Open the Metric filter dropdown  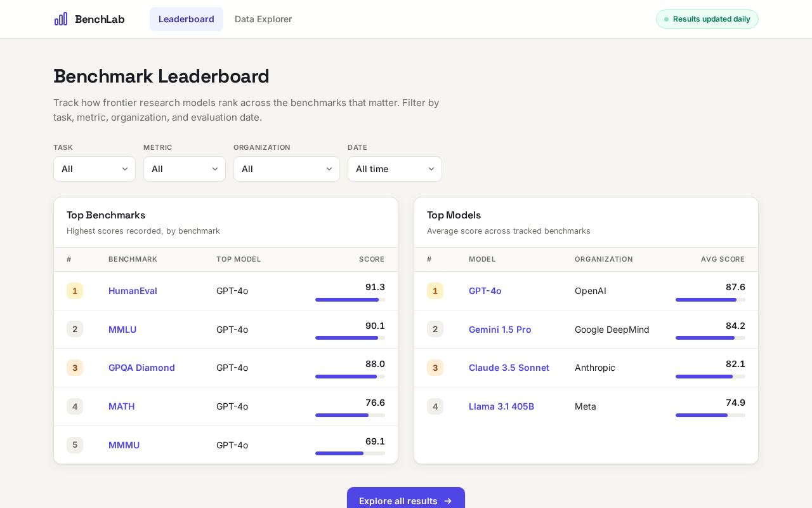[x=185, y=169]
